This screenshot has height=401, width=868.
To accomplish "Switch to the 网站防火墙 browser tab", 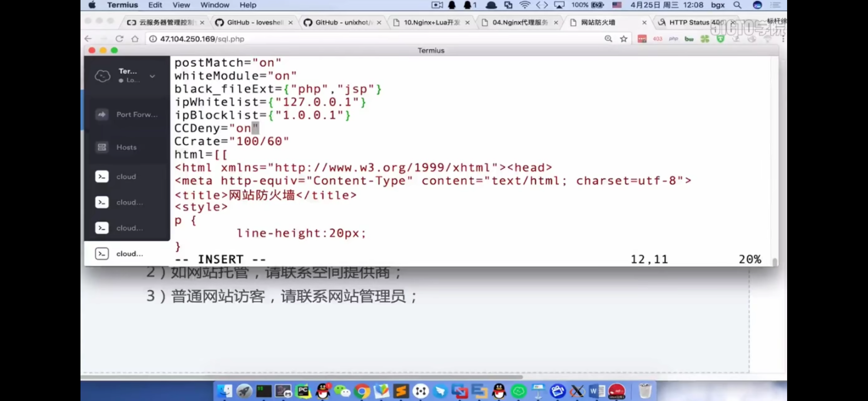I will click(x=598, y=22).
